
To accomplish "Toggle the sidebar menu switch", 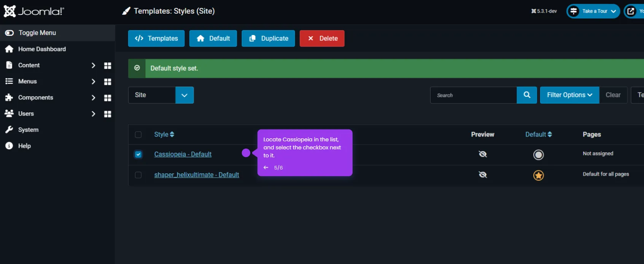I will [x=10, y=33].
